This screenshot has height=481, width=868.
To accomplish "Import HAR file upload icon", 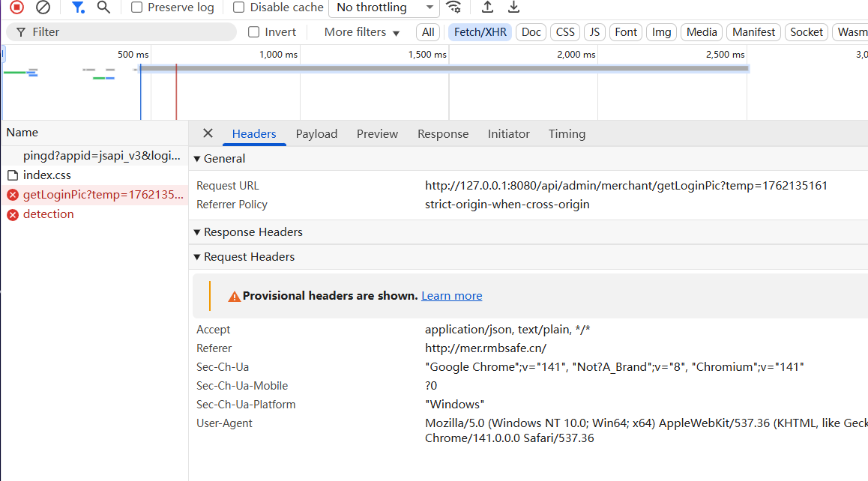I will tap(487, 7).
